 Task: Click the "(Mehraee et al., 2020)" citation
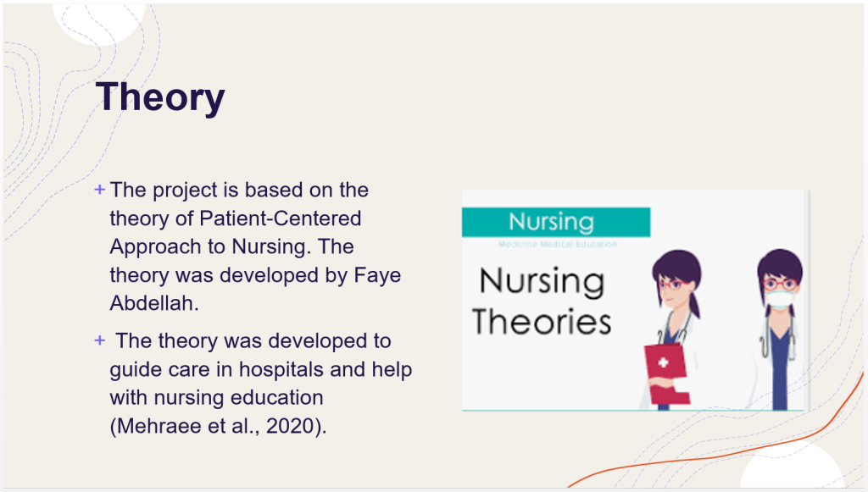(218, 427)
